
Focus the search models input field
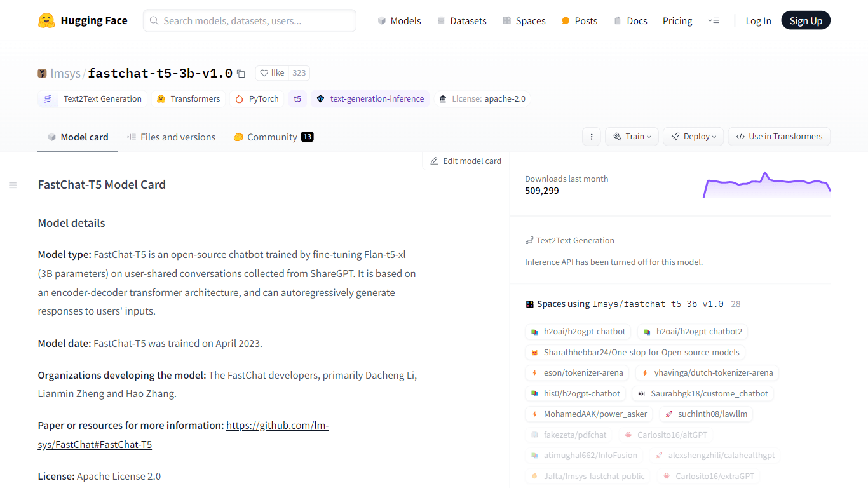pos(250,21)
